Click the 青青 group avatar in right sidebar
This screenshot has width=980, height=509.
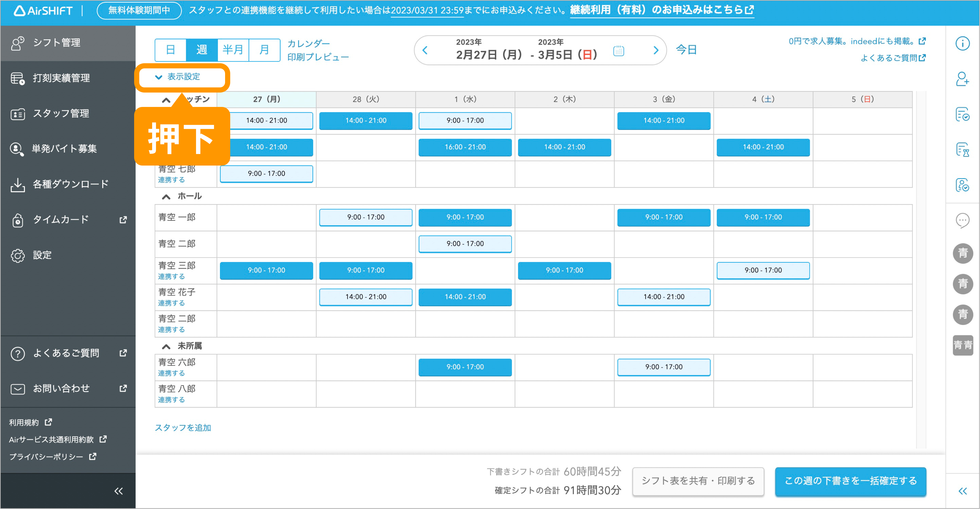(x=963, y=345)
